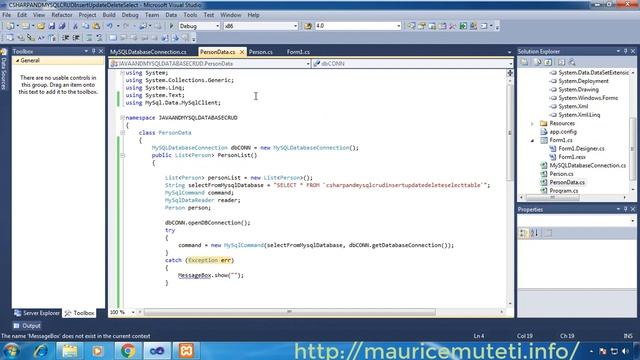Open the File menu
Viewport: 640px width, 360px height.
tap(7, 15)
